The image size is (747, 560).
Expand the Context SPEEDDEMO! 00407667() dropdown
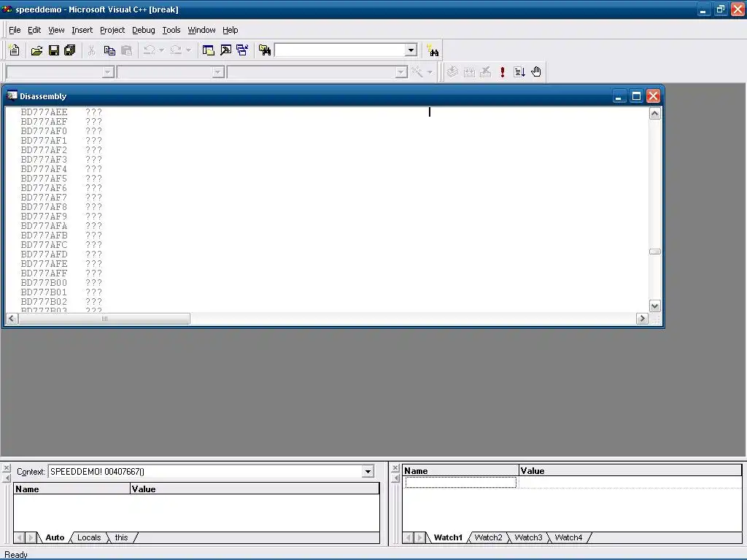click(x=368, y=472)
